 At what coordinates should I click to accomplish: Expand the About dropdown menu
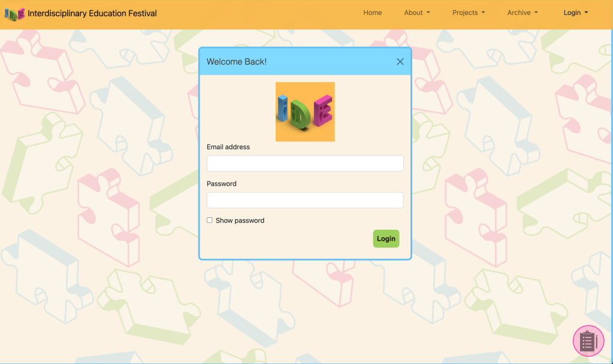[x=416, y=13]
